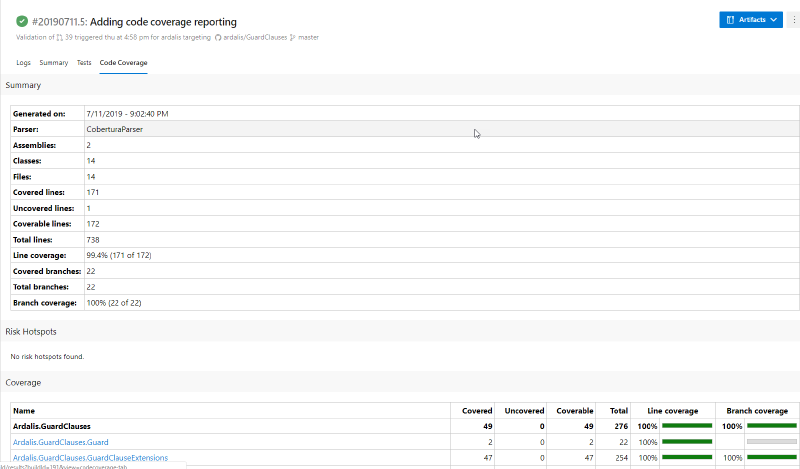Click the build title Adding code coverage reporting

163,22
